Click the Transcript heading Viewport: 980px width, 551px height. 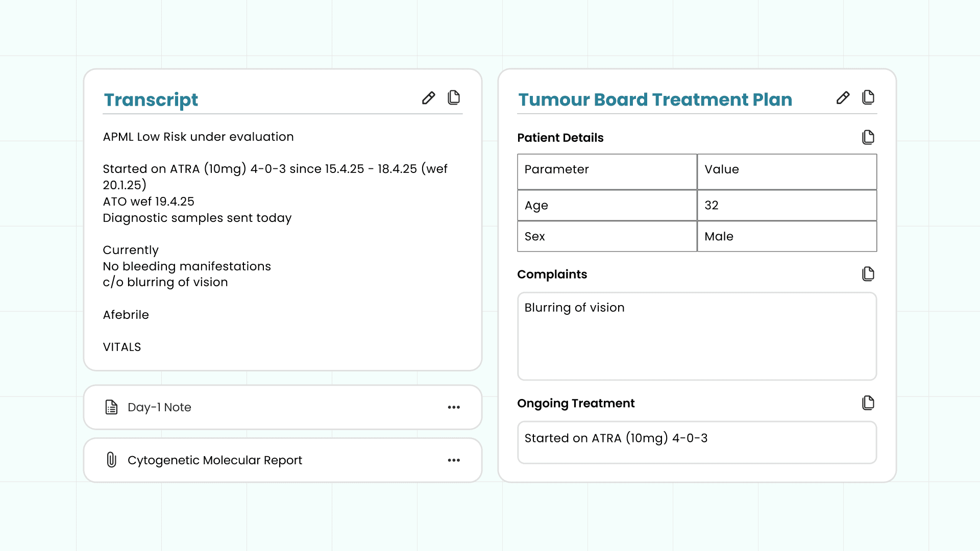[151, 99]
